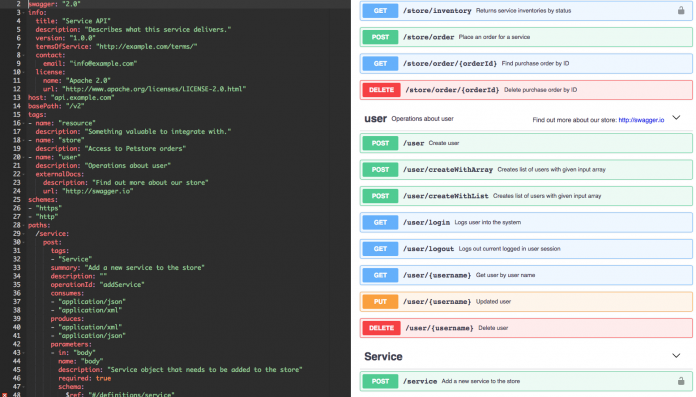This screenshot has width=696, height=397.
Task: Click the lock icon on GET /store/inventory
Action: [680, 10]
